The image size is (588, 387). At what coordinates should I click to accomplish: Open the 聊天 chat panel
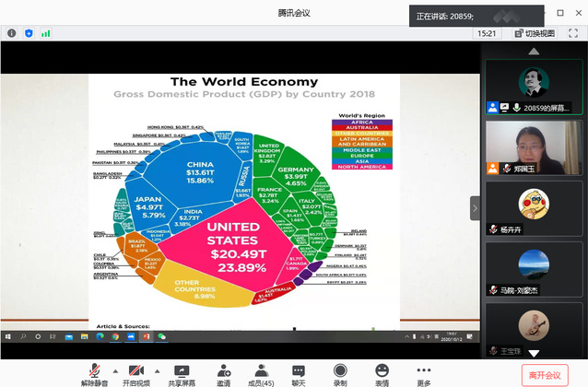(299, 370)
